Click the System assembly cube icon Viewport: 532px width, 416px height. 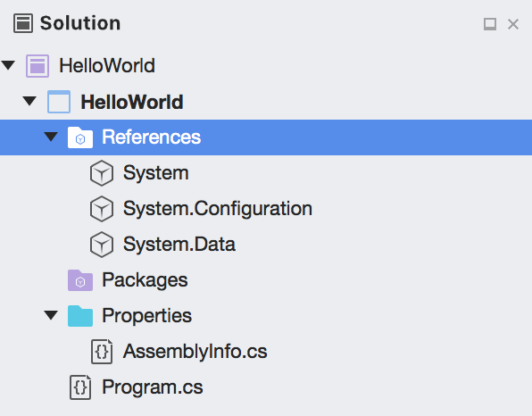coord(102,173)
